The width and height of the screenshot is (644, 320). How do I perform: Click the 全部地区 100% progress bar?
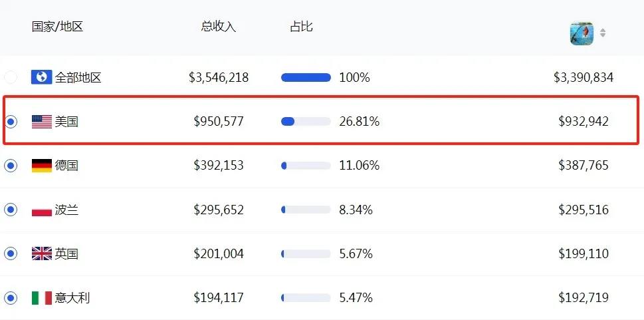pyautogui.click(x=306, y=77)
